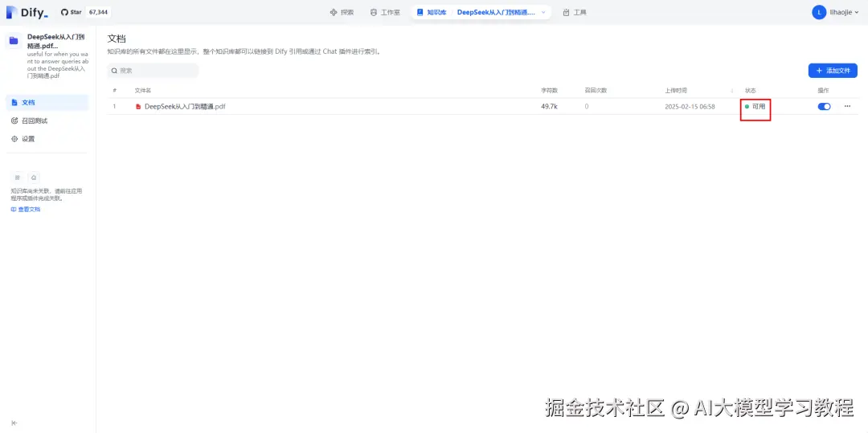Image resolution: width=868 pixels, height=433 pixels.
Task: Open the 工作室 section
Action: point(385,12)
